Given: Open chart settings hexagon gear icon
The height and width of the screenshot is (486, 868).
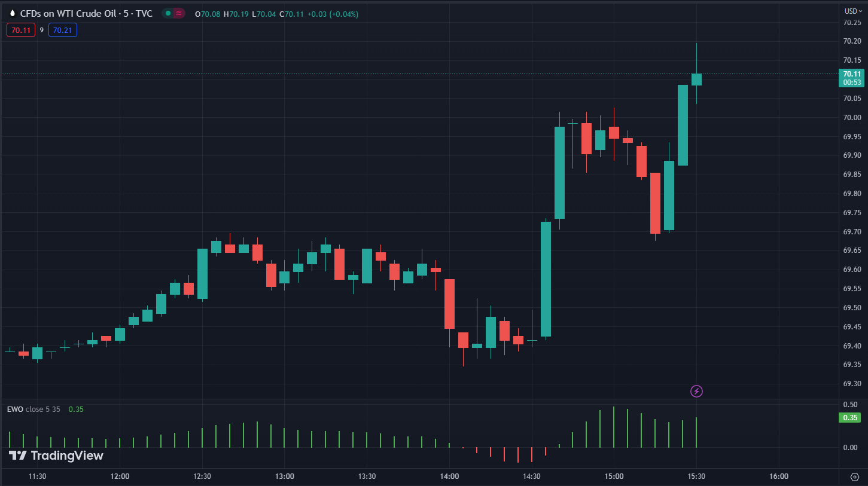Looking at the screenshot, I should (x=854, y=476).
